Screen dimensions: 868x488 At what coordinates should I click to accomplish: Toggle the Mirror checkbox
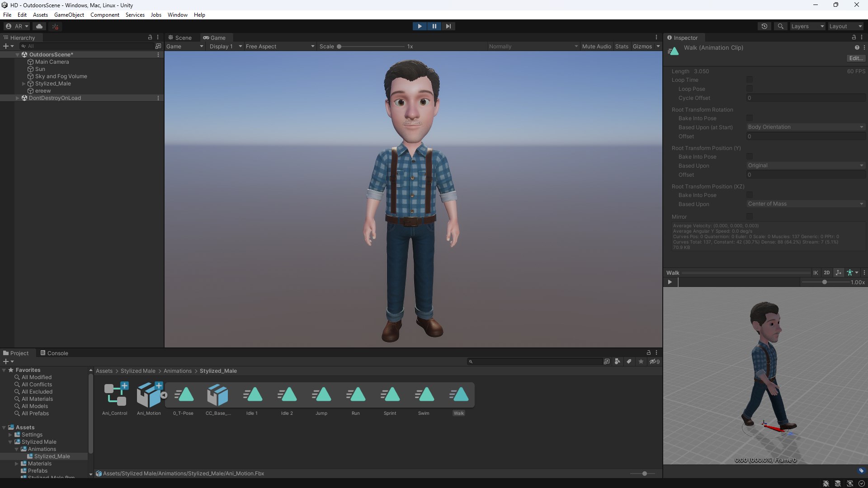(x=750, y=216)
